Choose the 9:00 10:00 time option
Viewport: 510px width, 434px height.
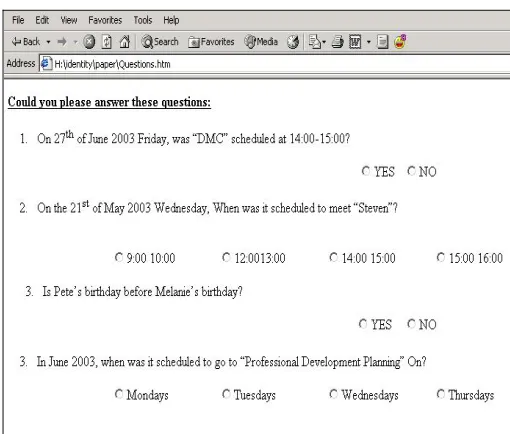pyautogui.click(x=119, y=257)
